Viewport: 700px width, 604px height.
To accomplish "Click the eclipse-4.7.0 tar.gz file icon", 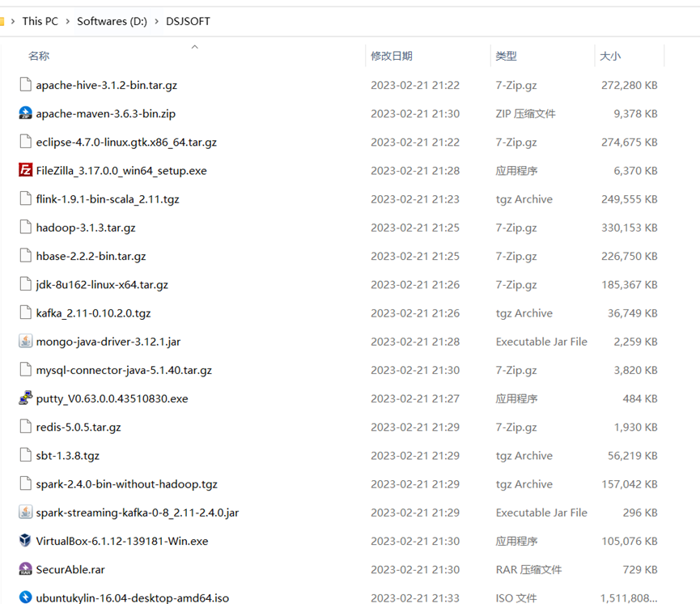I will pos(25,142).
